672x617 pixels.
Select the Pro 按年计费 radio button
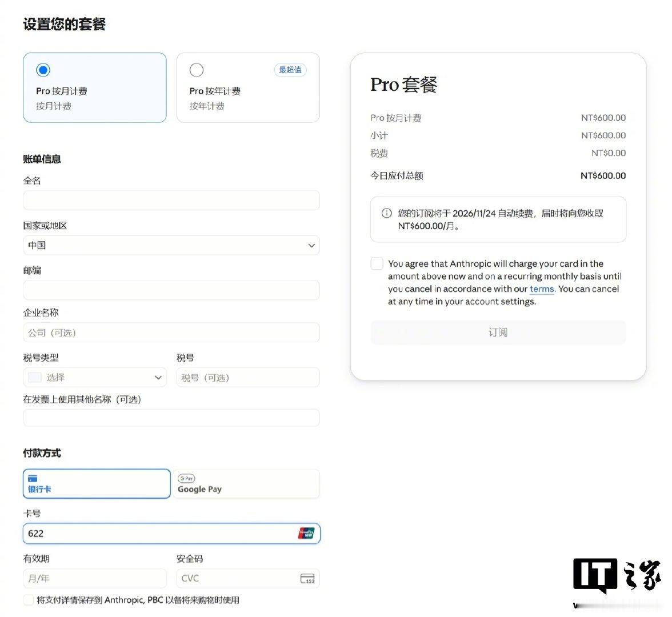click(197, 70)
